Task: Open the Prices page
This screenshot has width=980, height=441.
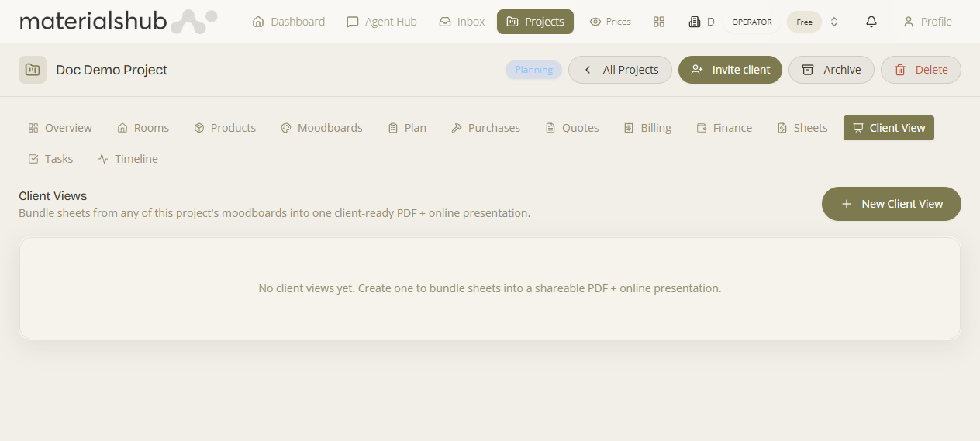Action: (610, 22)
